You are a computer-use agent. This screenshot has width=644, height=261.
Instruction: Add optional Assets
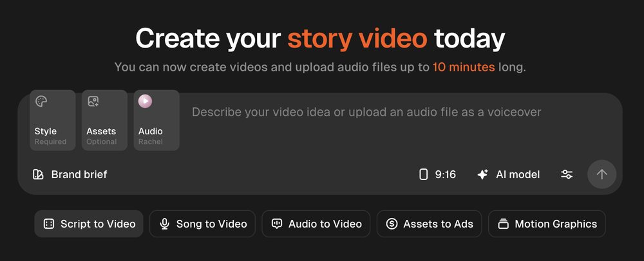click(104, 120)
